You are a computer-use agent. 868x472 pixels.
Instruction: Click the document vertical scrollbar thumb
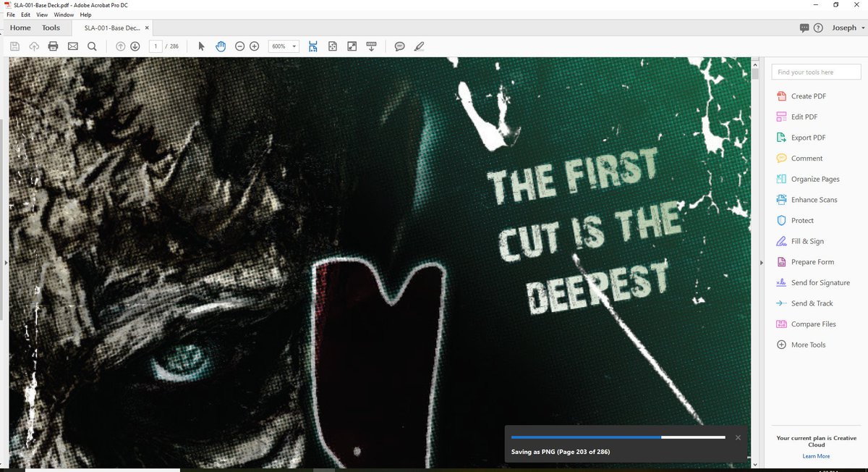[x=755, y=73]
